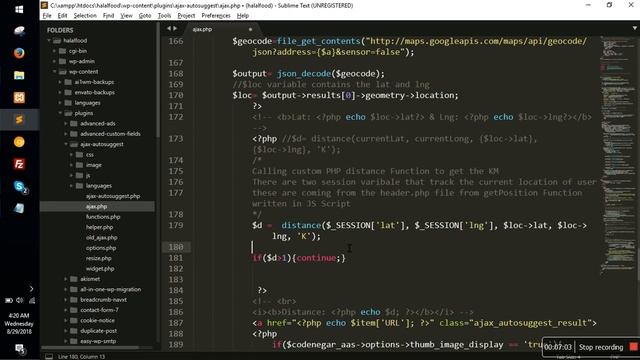Select ajax.php in the sidebar
The height and width of the screenshot is (360, 640).
tap(97, 207)
